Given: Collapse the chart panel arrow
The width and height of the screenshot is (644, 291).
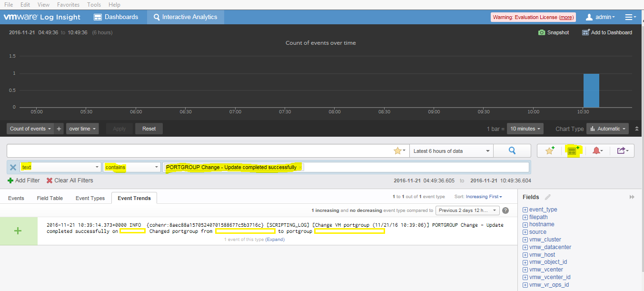Looking at the screenshot, I should 638,129.
